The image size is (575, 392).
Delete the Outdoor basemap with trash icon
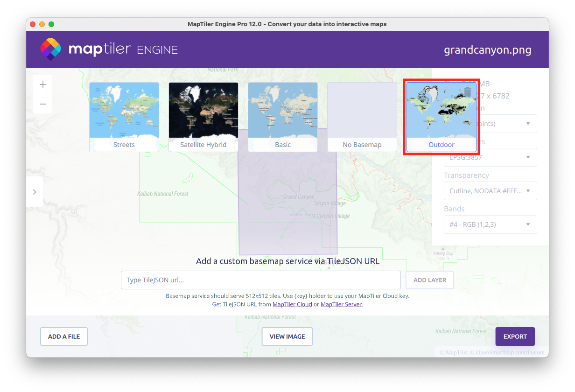click(467, 92)
